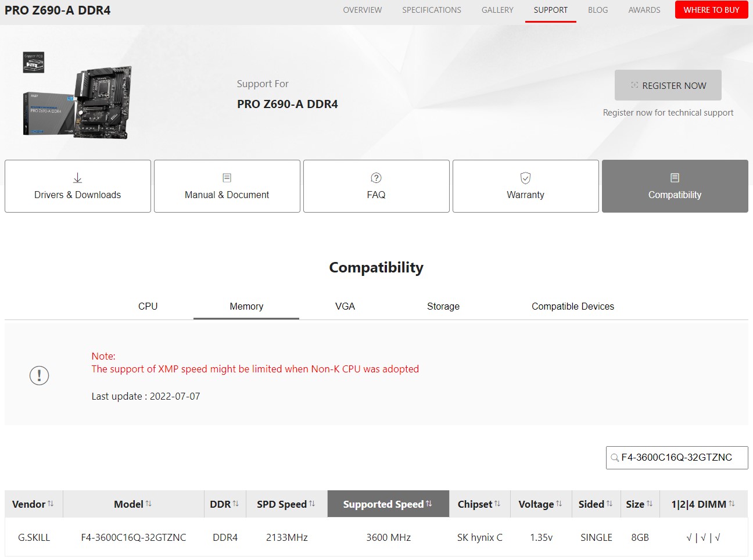Screen dimensions: 753x560
Task: Click the small Copper PCB badge thumbnail
Action: pyautogui.click(x=34, y=62)
